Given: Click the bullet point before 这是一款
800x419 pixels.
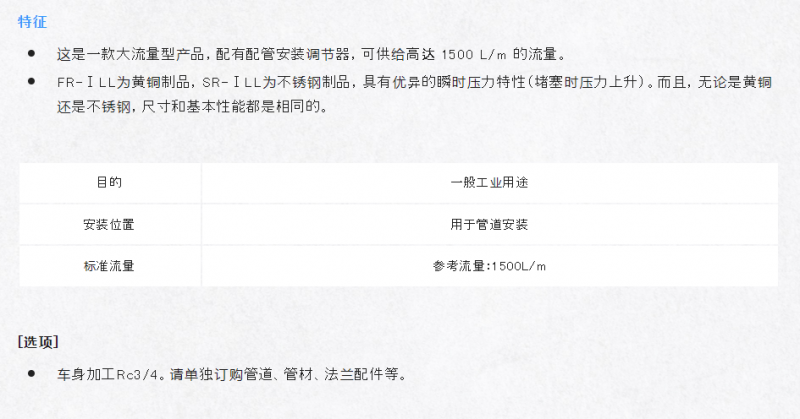Looking at the screenshot, I should point(32,53).
